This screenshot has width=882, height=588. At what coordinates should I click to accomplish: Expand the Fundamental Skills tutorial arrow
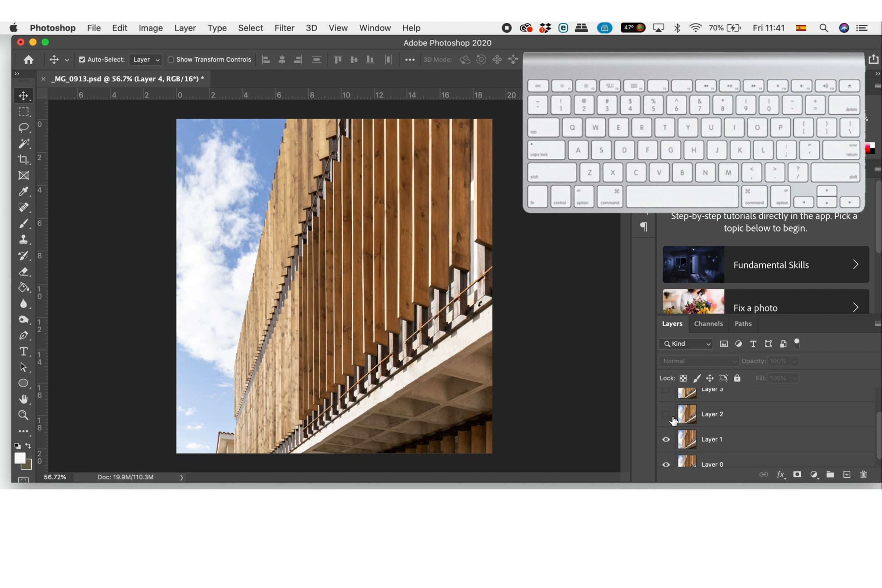pyautogui.click(x=856, y=265)
